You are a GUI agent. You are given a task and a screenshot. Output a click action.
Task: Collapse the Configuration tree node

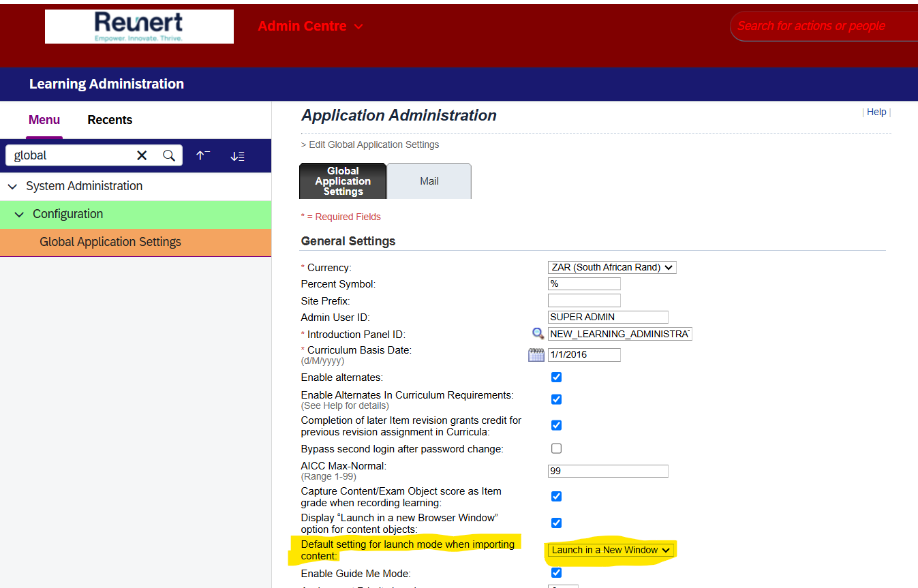[x=19, y=214]
